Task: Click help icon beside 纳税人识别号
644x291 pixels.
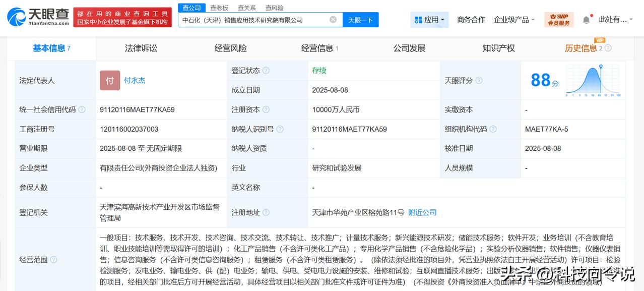Action: [x=280, y=129]
